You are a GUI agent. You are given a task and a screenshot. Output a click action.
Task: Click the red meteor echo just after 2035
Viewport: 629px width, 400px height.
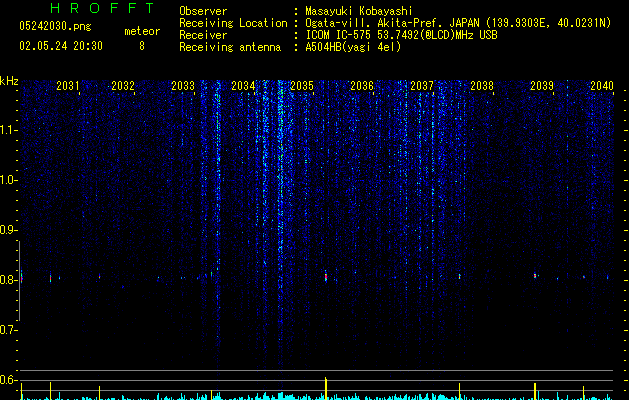point(326,276)
